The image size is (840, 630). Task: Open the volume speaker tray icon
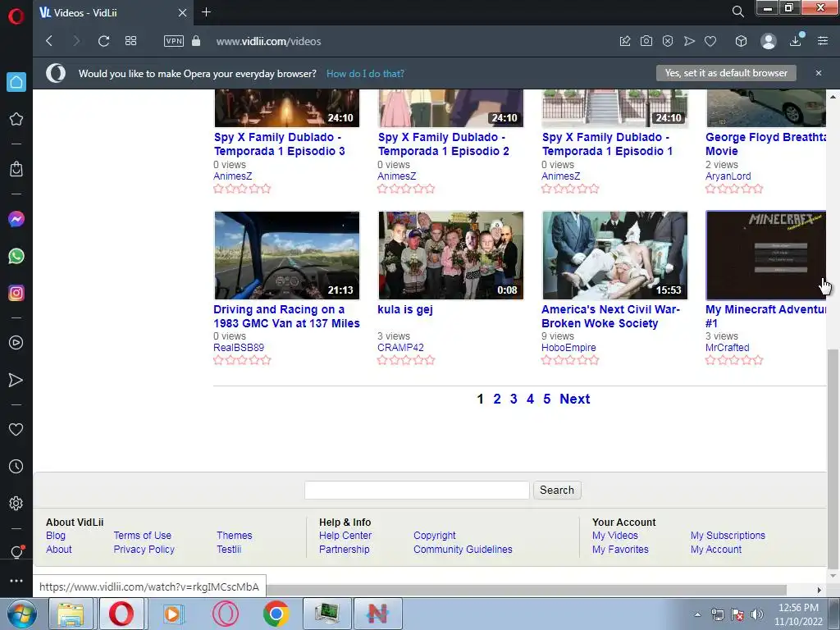756,614
